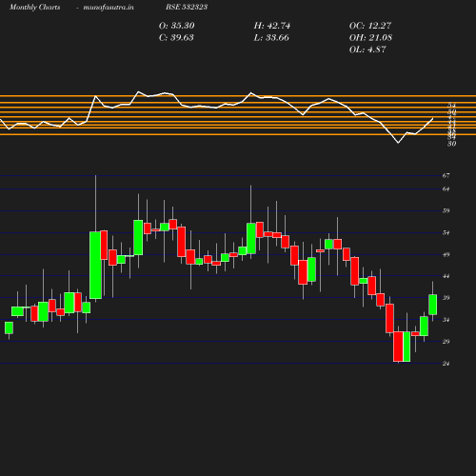Click the price axis label '67'
The height and width of the screenshot is (476, 476).
446,175
